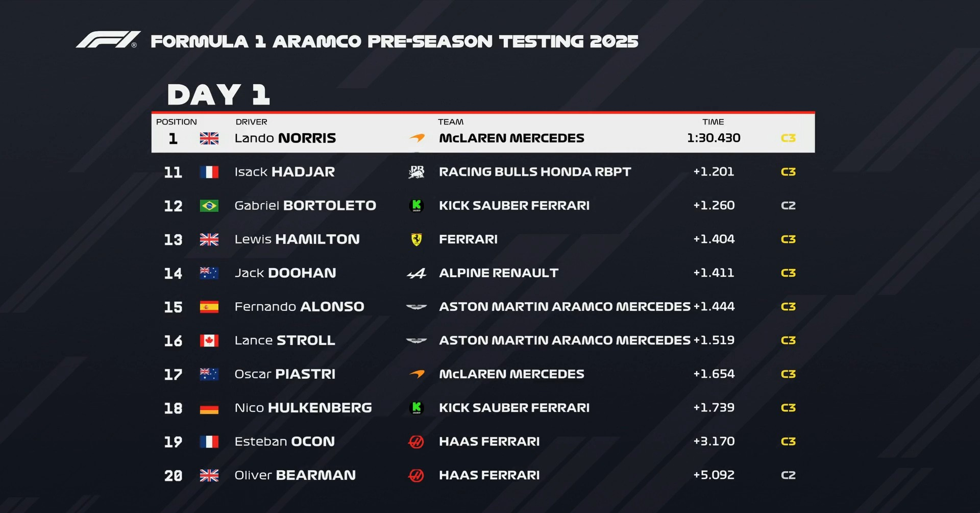980x513 pixels.
Task: Click the McLaren logo beside Norris
Action: [x=417, y=138]
